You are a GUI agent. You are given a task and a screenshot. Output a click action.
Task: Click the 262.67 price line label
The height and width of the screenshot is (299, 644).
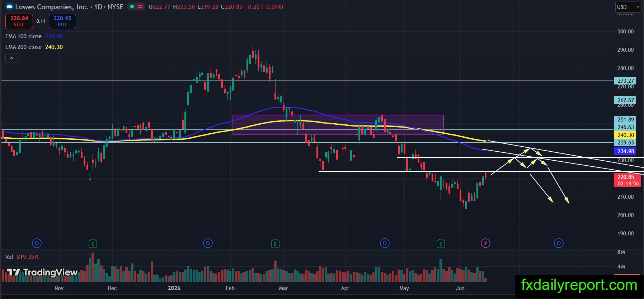626,100
